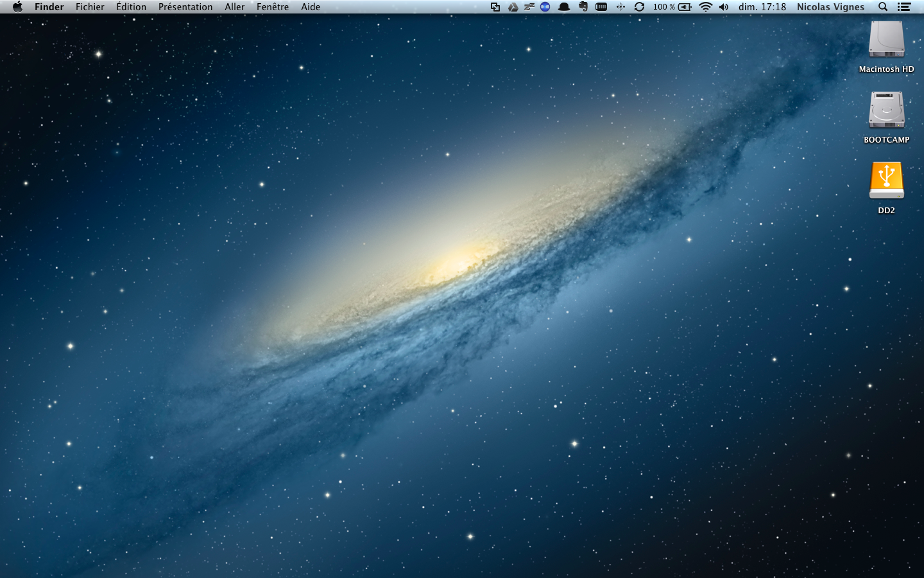Select the Macintosh HD drive icon
The image size is (924, 578).
click(886, 40)
